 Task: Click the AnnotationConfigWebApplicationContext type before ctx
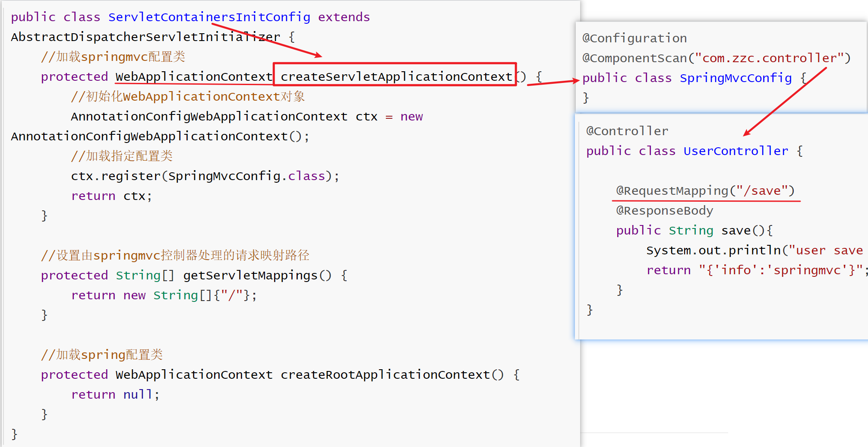(x=209, y=117)
